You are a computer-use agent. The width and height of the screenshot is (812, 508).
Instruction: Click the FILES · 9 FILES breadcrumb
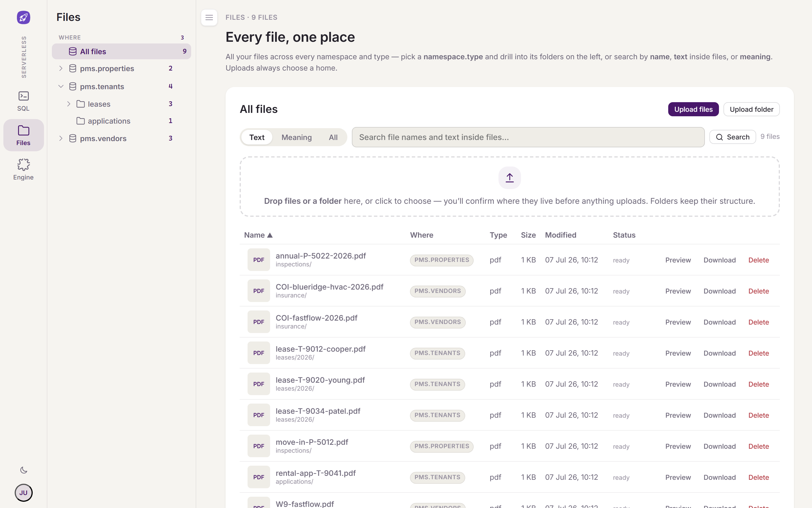(251, 17)
